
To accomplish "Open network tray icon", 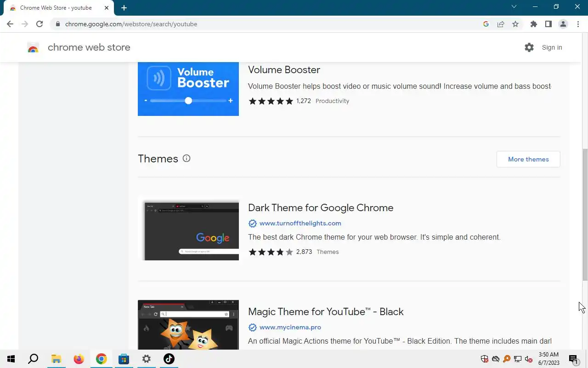I will pos(518,359).
